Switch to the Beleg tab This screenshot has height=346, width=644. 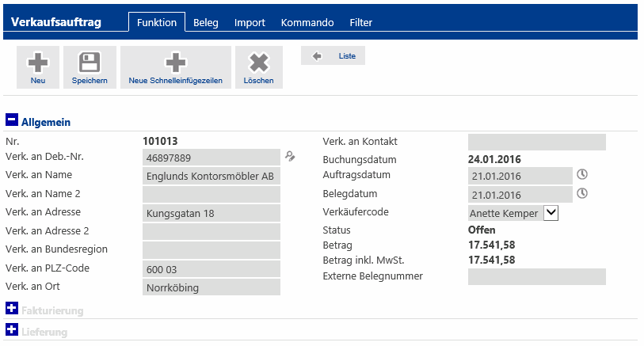coord(206,23)
